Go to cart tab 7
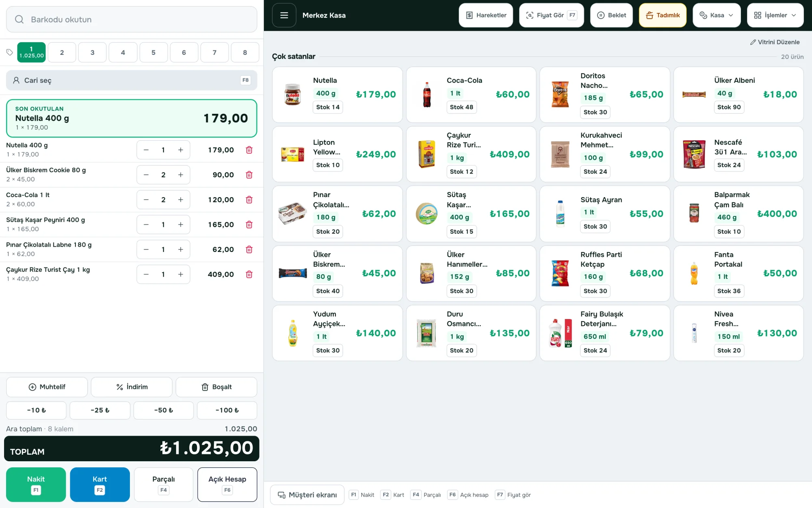The width and height of the screenshot is (812, 508). click(214, 52)
